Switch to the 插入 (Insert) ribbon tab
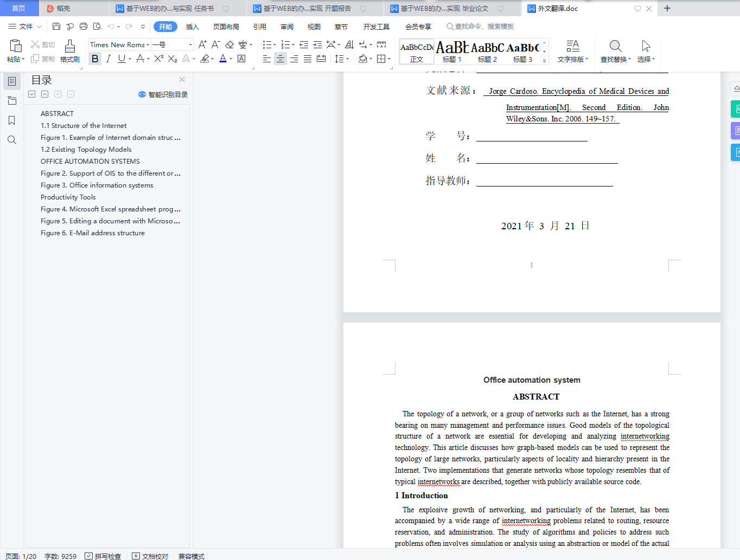This screenshot has height=560, width=740. (193, 27)
